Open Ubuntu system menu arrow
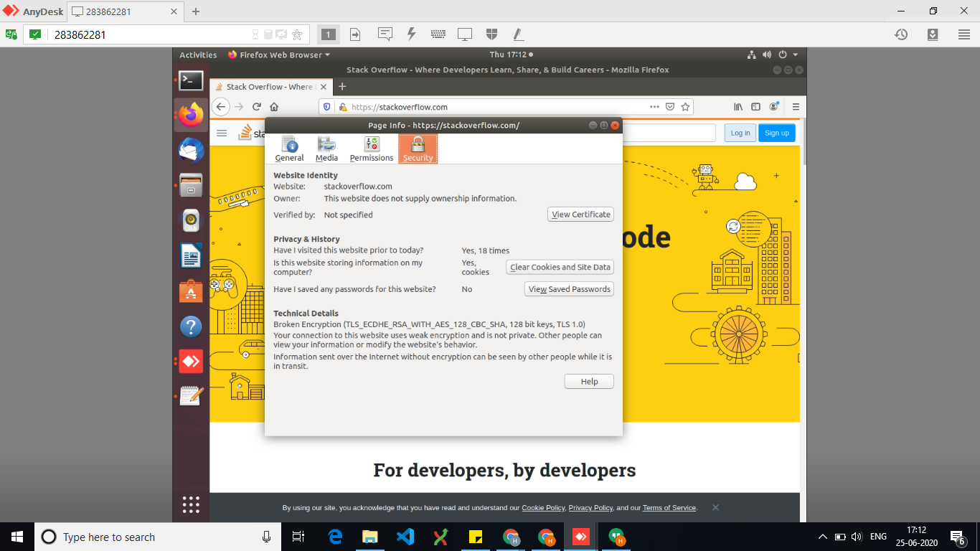Viewport: 980px width, 551px height. [796, 55]
